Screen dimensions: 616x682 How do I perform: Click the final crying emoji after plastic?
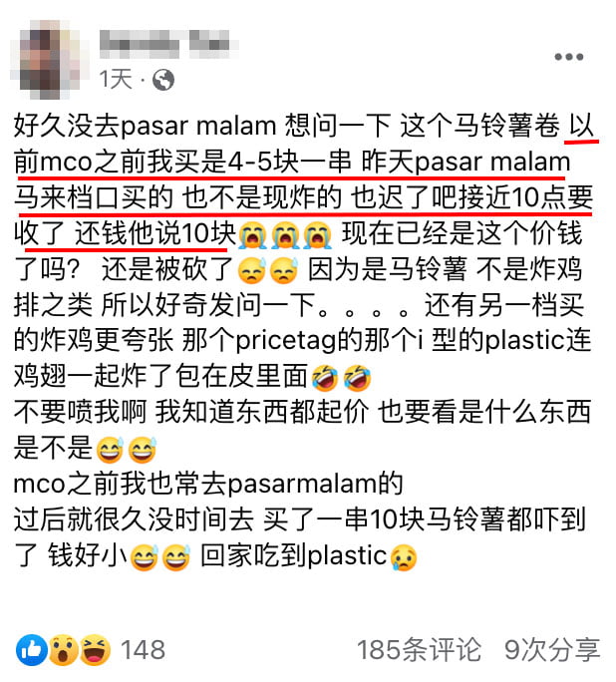404,556
